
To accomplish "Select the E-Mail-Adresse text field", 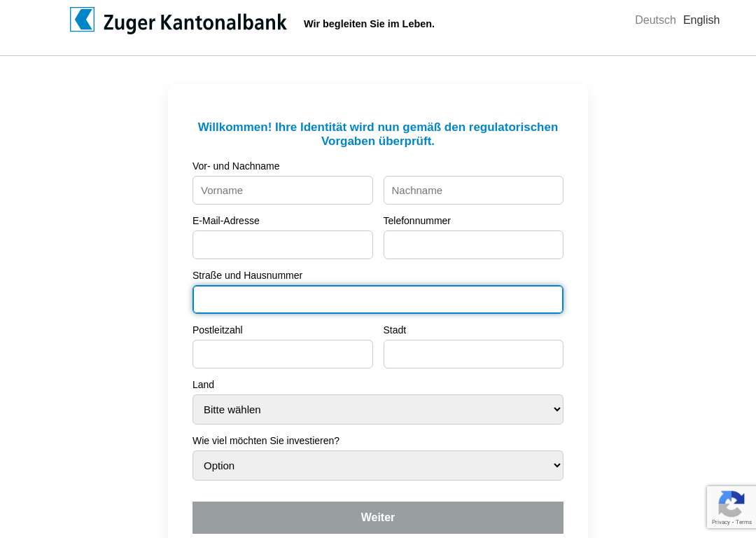I will coord(283,244).
